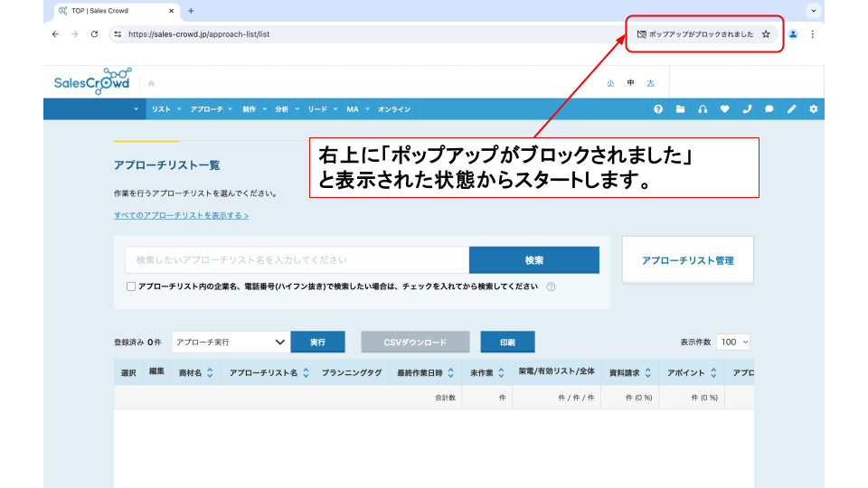Open the 分析 menu
868x488 pixels.
tap(285, 109)
